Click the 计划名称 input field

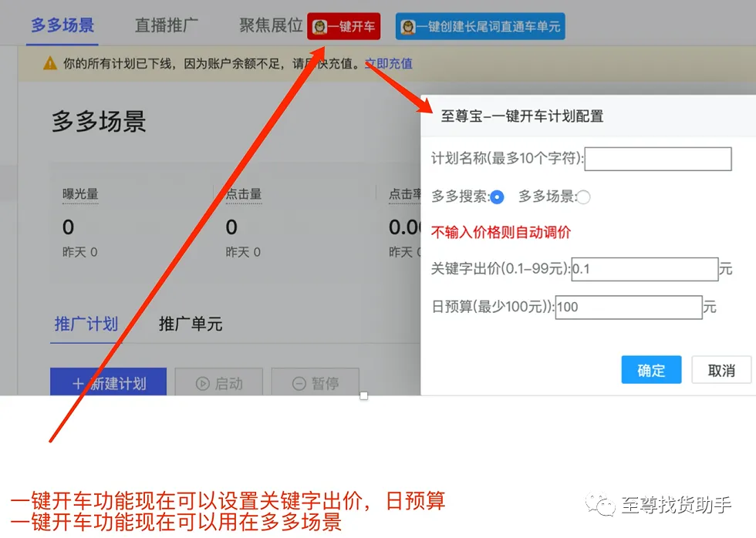658,159
